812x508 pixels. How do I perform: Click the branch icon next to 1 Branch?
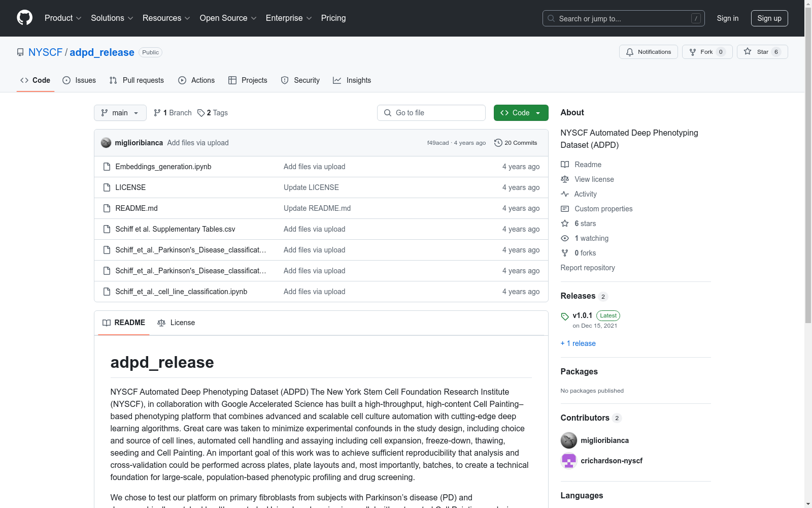(157, 113)
